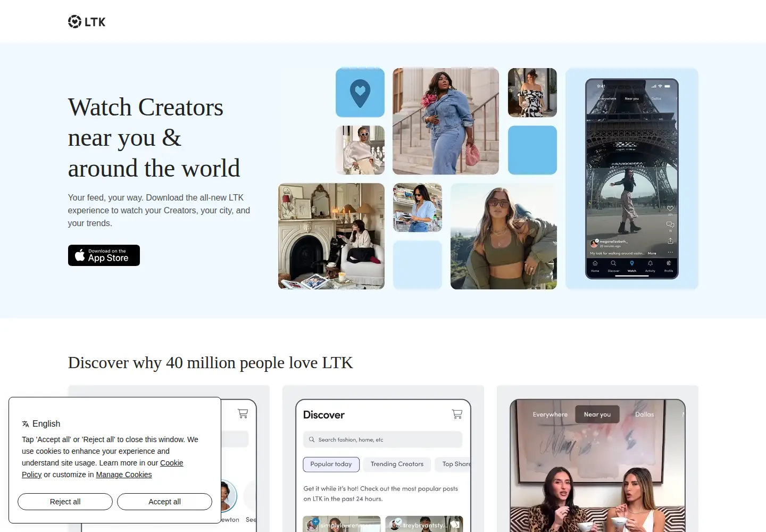Open the Download on the App Store button

click(104, 255)
